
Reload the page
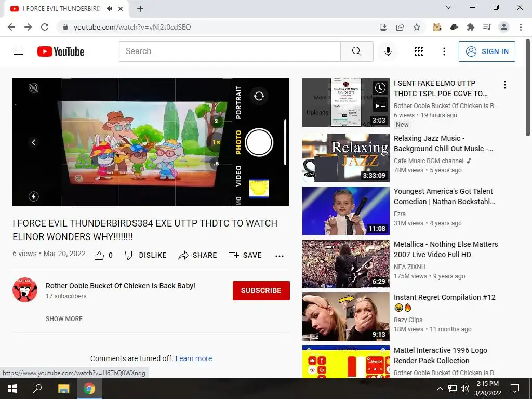coord(45,27)
